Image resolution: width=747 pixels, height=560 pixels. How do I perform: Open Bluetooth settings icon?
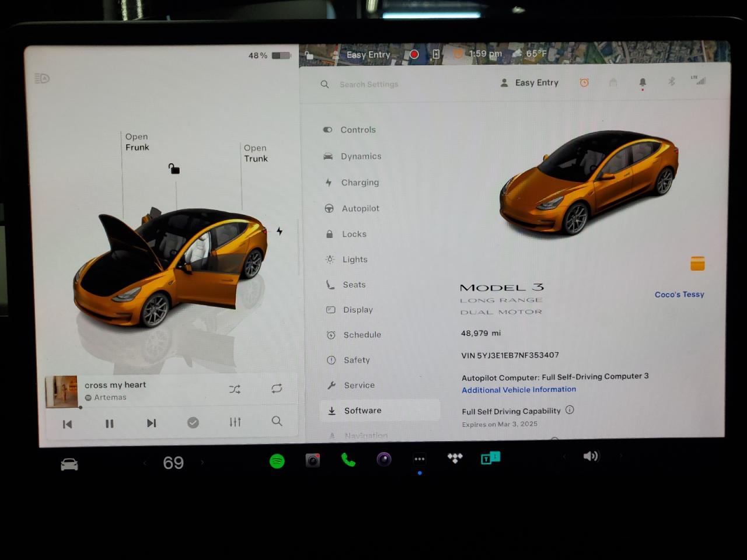[672, 82]
